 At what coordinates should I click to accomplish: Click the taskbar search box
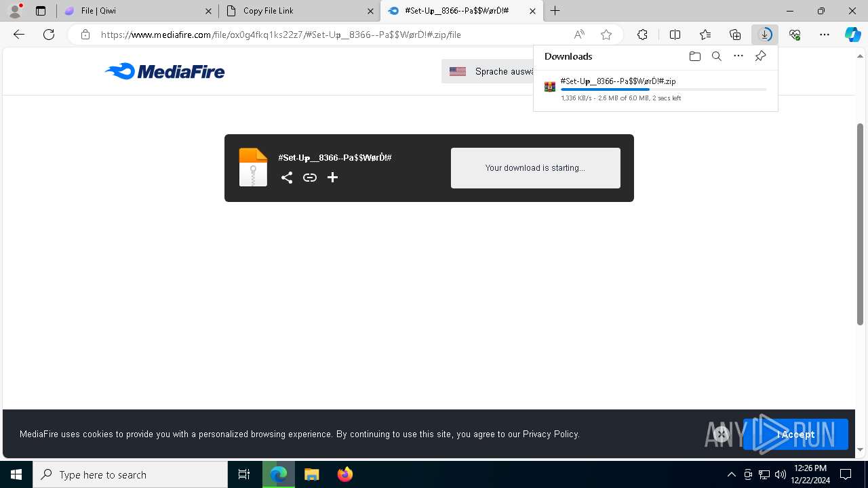coord(130,474)
